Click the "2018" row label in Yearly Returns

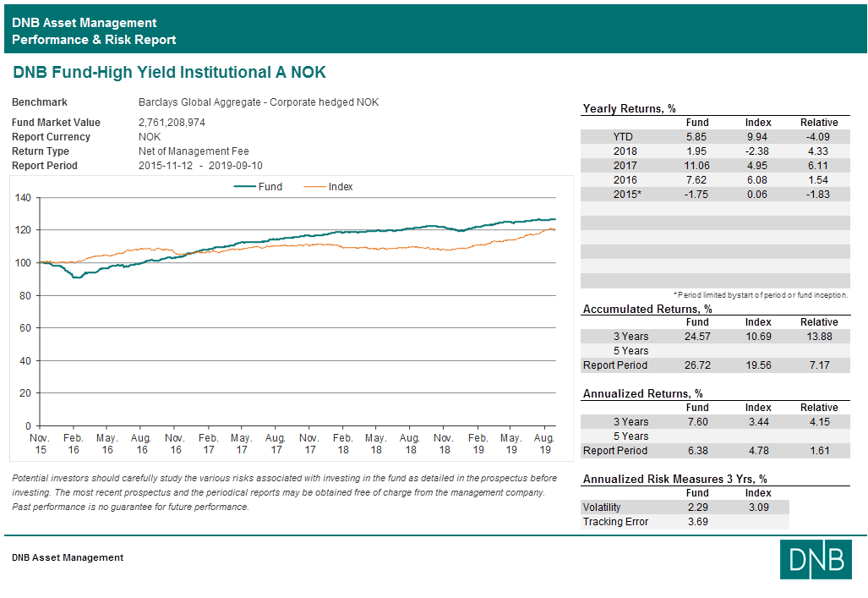625,151
